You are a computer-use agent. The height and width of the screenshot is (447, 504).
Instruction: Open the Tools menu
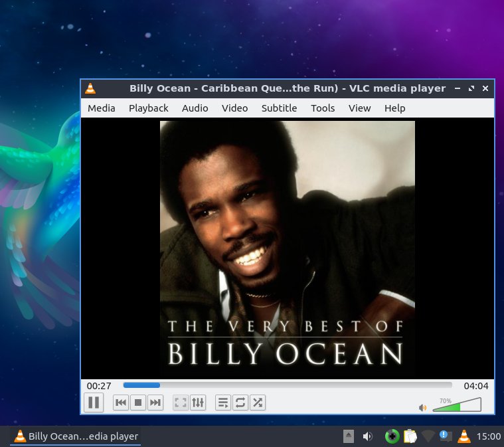323,108
